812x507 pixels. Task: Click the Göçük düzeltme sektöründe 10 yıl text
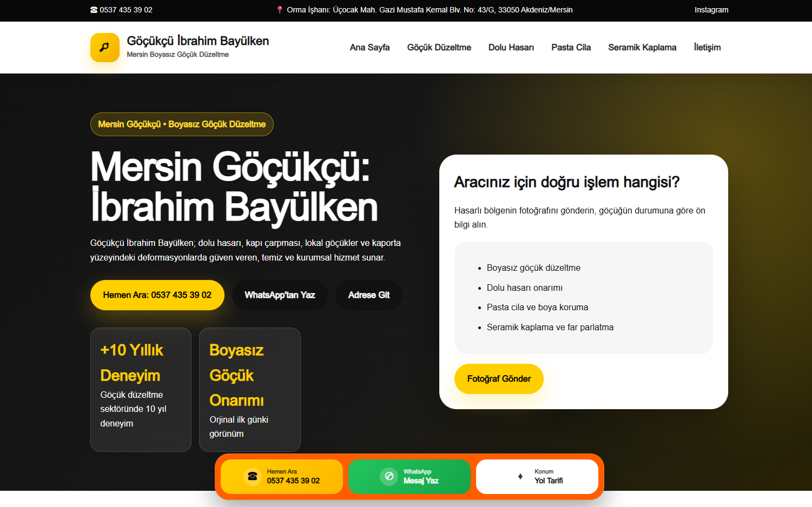[x=133, y=409]
